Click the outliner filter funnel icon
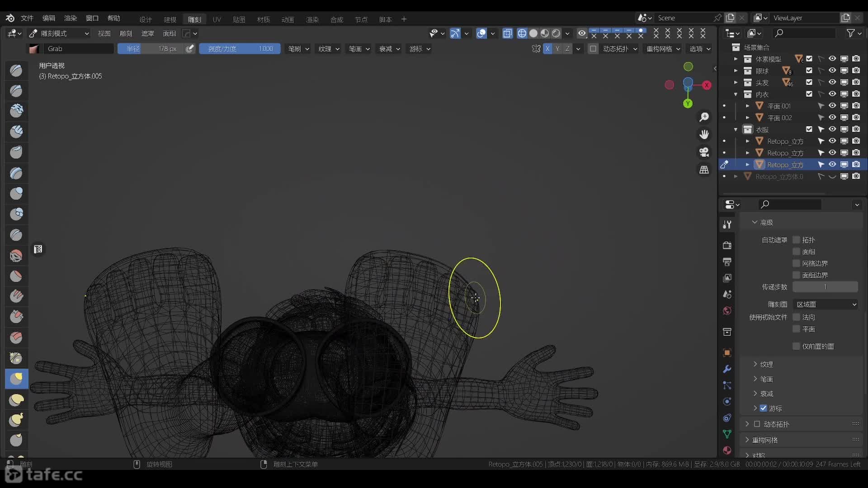The image size is (868, 488). [x=850, y=33]
